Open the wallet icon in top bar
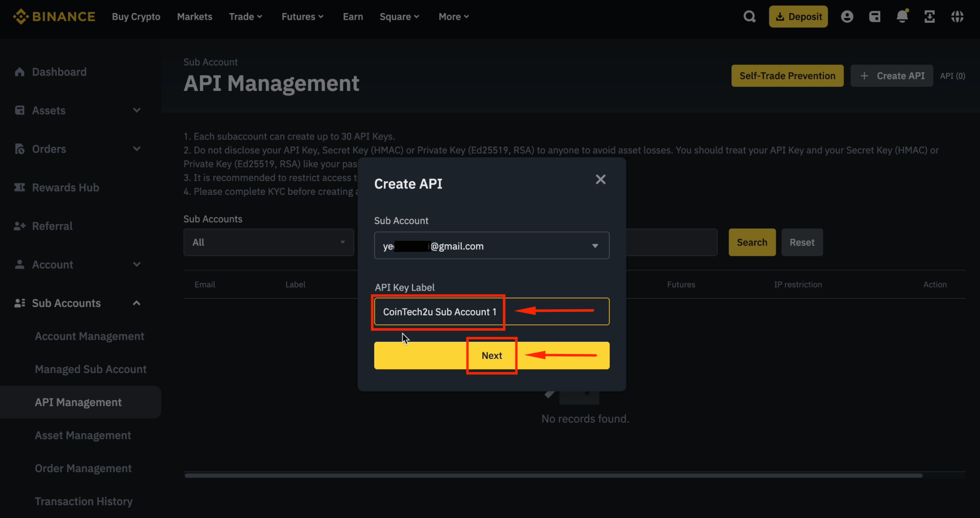The height and width of the screenshot is (518, 980). point(875,16)
